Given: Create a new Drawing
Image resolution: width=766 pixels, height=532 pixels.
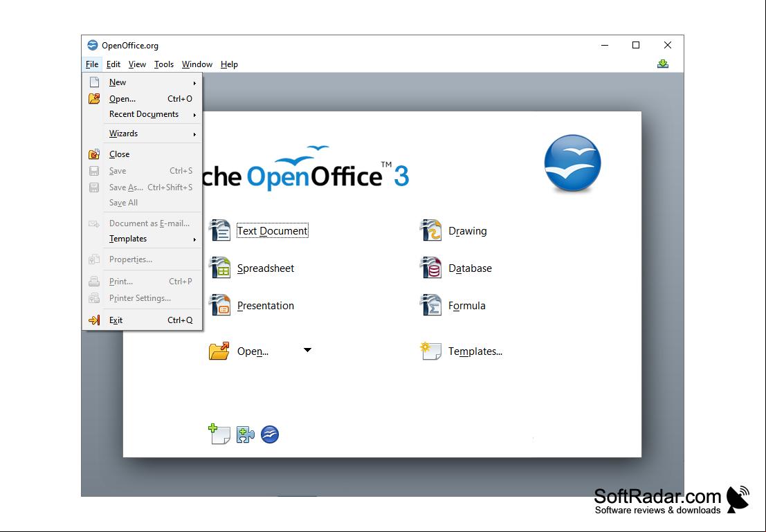Looking at the screenshot, I should 468,230.
